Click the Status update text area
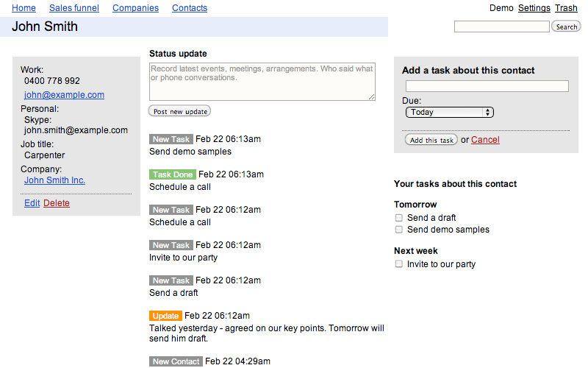This screenshot has width=588, height=368. [262, 82]
